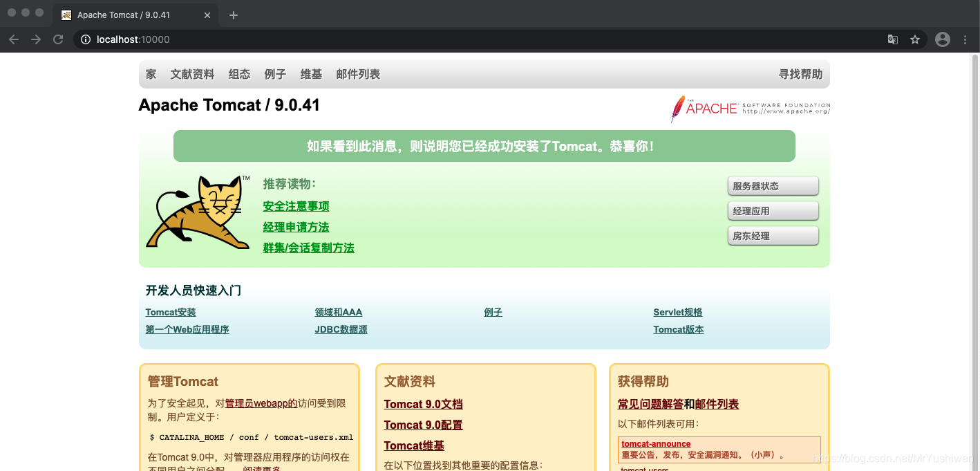This screenshot has height=471, width=980.
Task: Open the Chrome profile avatar
Action: [x=943, y=39]
